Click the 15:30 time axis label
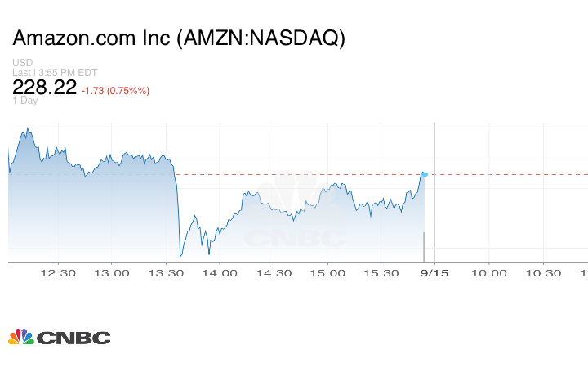This screenshot has width=588, height=368. [382, 273]
